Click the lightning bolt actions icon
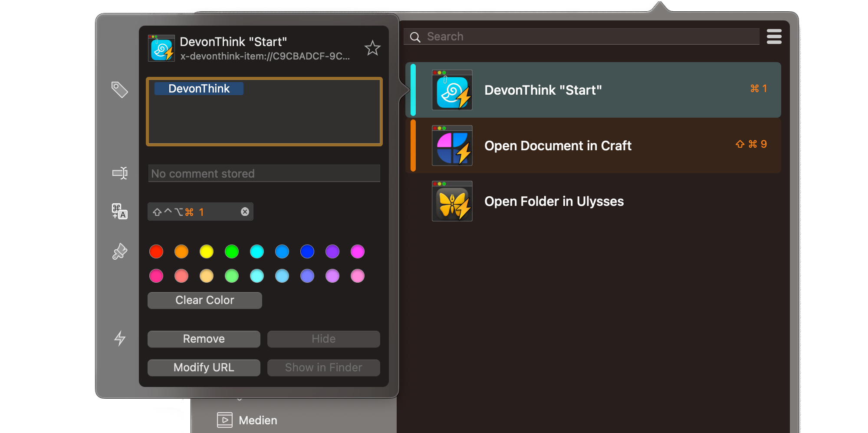This screenshot has width=868, height=433. [x=120, y=338]
